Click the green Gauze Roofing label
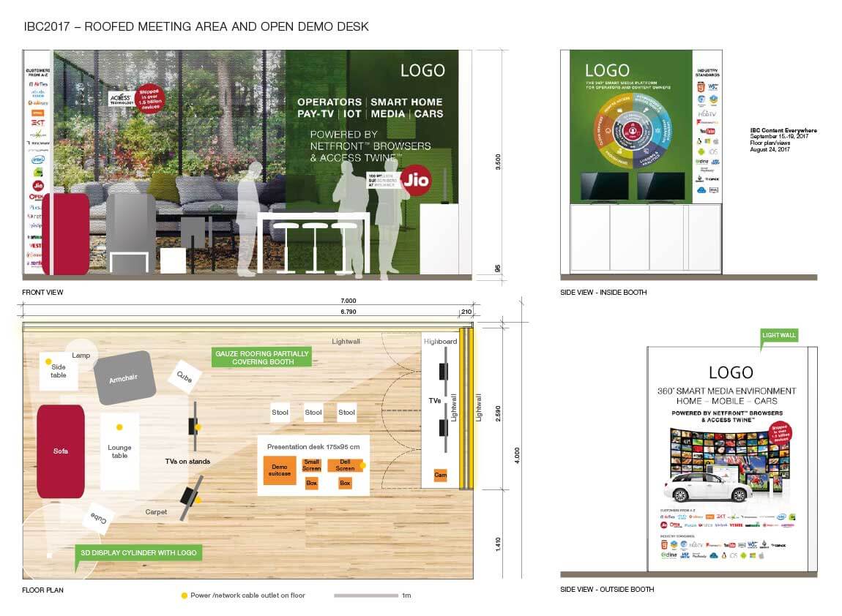 coord(262,357)
